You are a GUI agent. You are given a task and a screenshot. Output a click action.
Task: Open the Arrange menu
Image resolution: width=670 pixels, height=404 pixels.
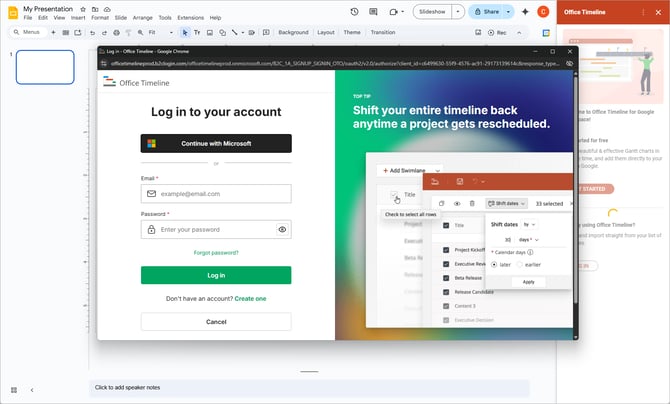143,18
